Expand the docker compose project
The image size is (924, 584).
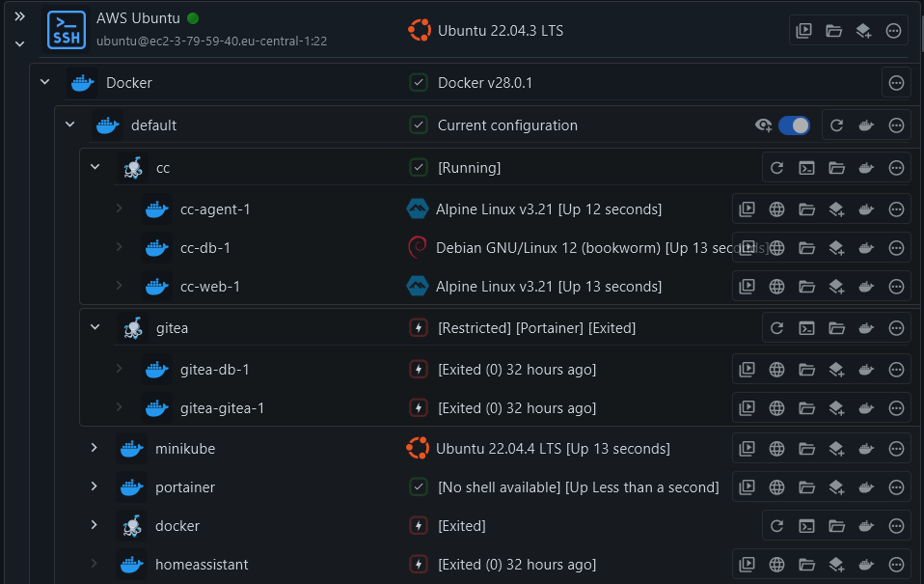[95, 525]
